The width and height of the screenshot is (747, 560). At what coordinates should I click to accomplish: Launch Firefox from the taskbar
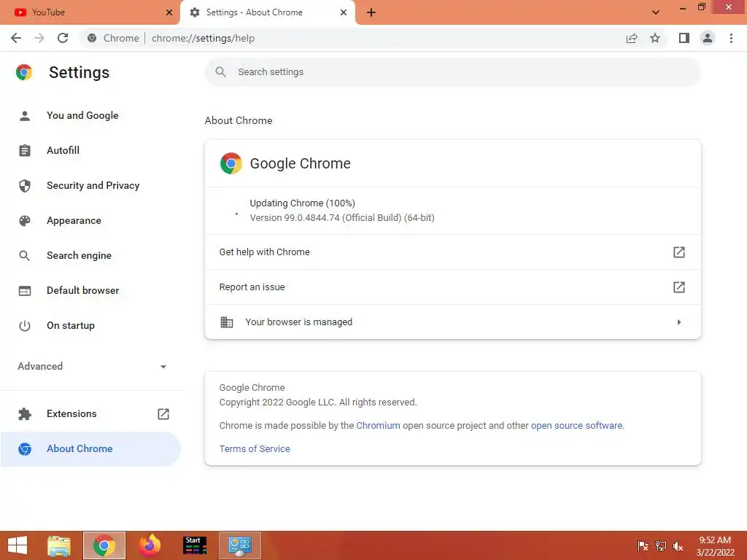tap(150, 545)
